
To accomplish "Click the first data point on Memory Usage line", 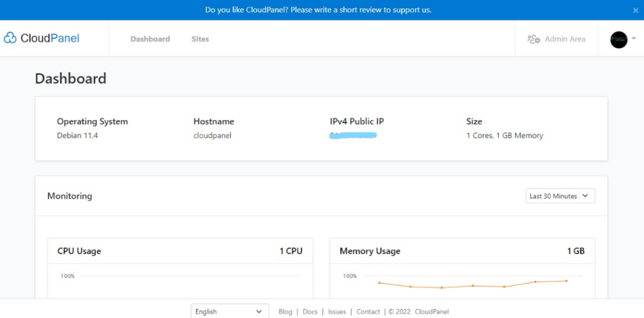I will [379, 283].
